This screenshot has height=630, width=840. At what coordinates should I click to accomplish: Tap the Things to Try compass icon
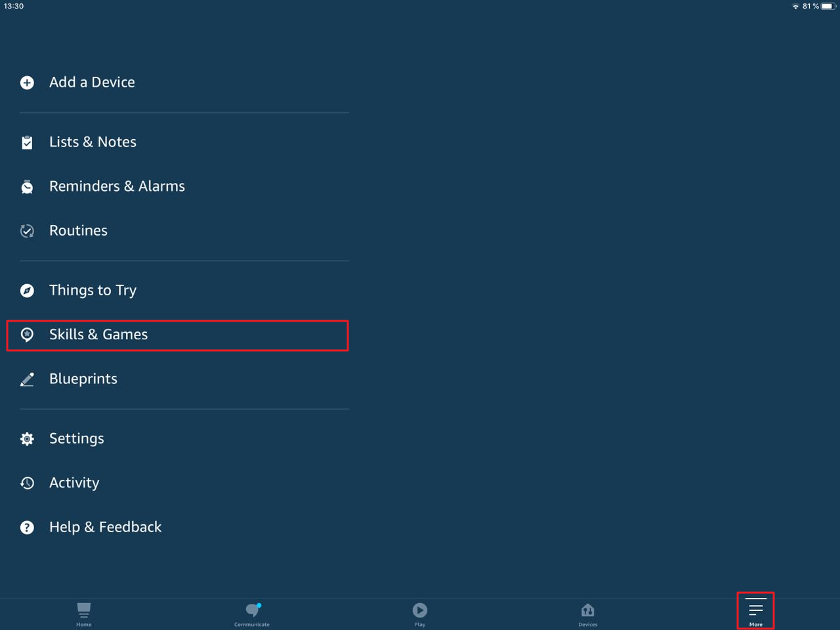click(x=27, y=291)
